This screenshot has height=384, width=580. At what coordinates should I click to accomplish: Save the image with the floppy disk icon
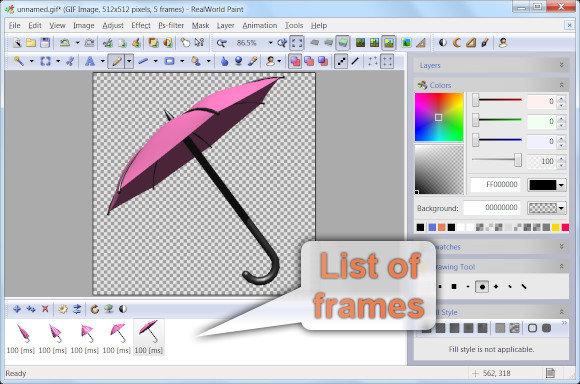point(45,43)
